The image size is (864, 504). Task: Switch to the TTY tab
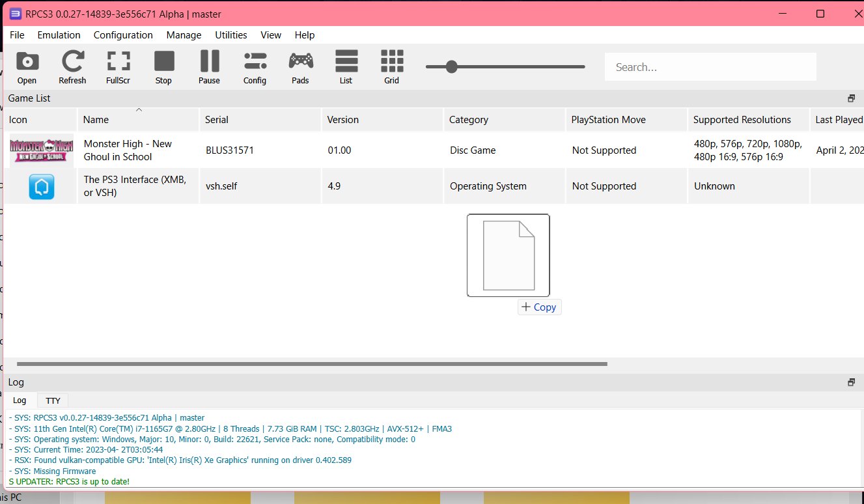[x=52, y=400]
